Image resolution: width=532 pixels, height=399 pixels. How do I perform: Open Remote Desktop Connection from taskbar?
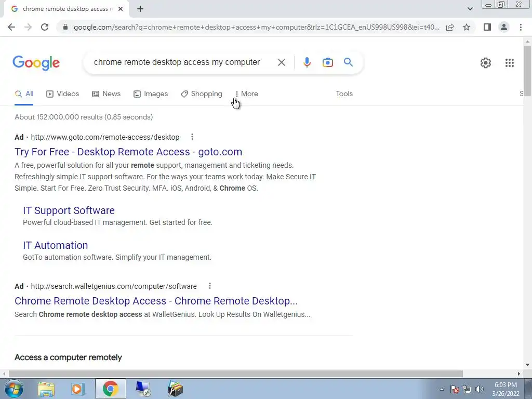pyautogui.click(x=143, y=389)
